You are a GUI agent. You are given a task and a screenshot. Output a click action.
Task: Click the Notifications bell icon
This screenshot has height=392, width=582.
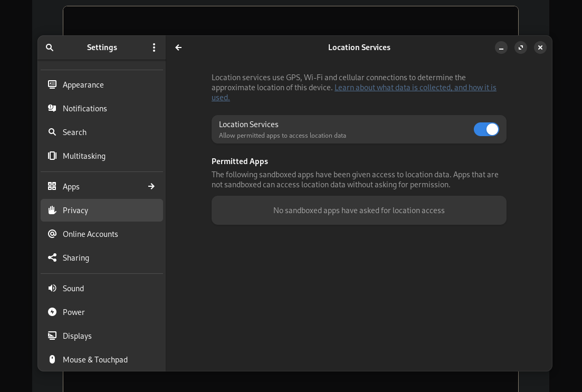pos(52,108)
